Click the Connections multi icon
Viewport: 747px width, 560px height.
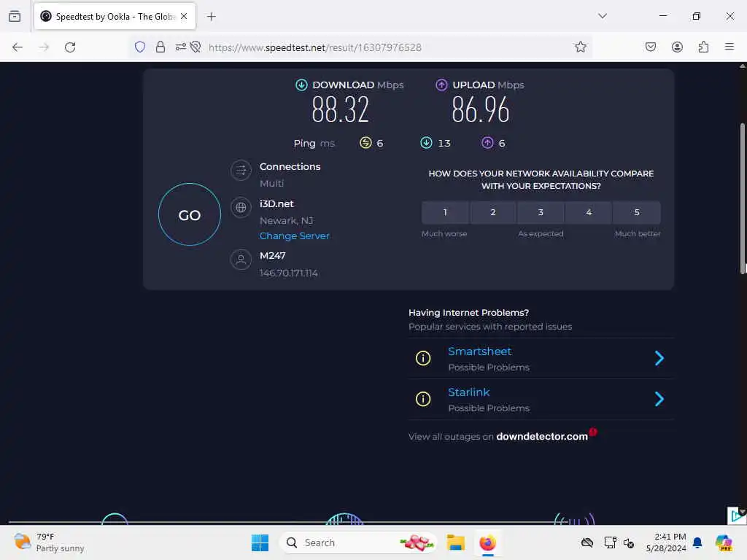tap(241, 170)
